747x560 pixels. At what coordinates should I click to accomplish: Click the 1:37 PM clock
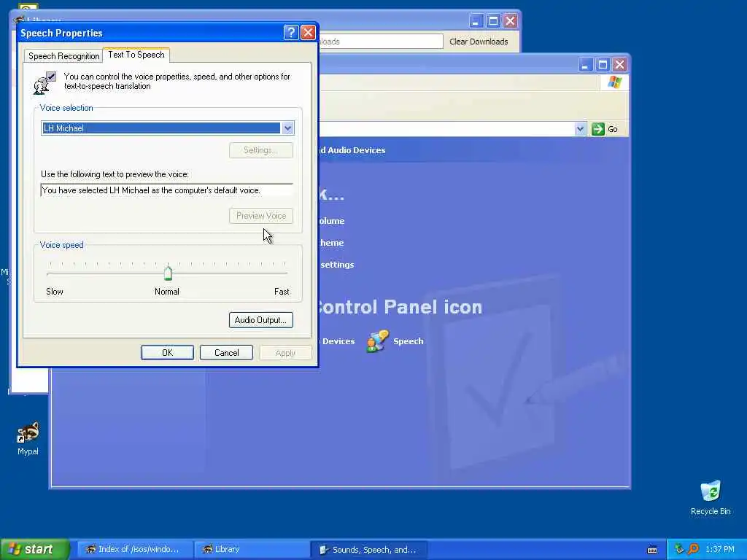pos(719,549)
